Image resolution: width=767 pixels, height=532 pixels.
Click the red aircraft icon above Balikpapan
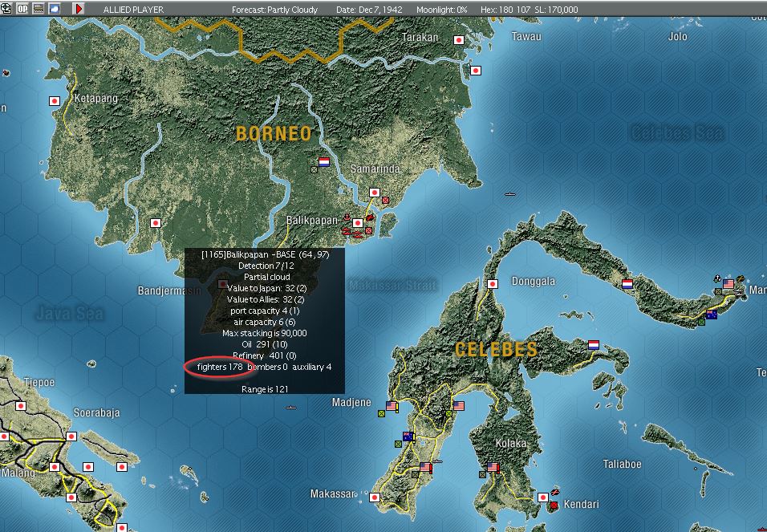[370, 217]
